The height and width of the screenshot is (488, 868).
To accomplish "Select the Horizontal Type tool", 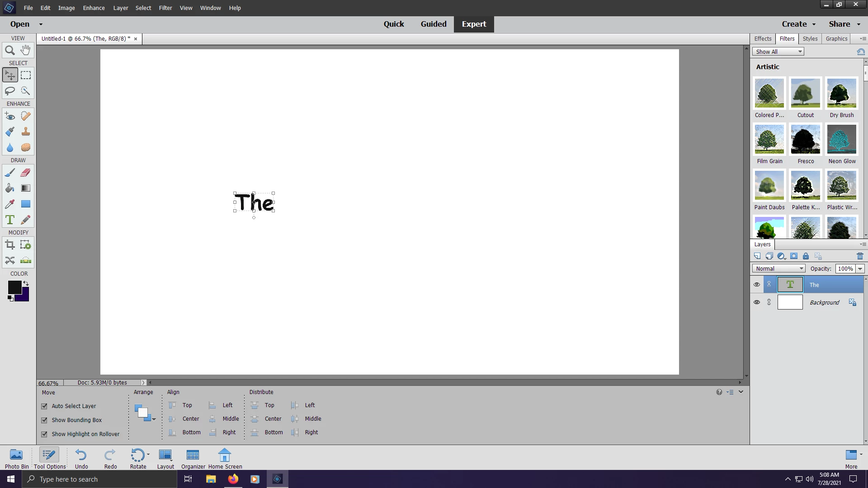I will (x=9, y=220).
